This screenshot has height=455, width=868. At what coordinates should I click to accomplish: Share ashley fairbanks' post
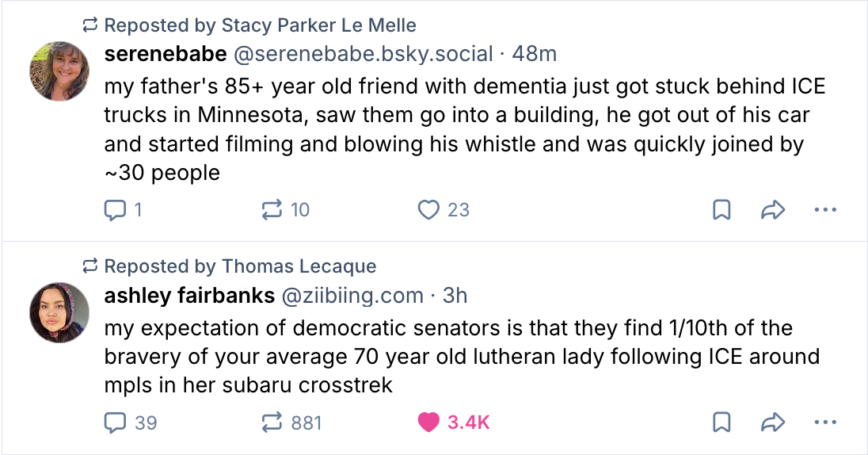[772, 422]
